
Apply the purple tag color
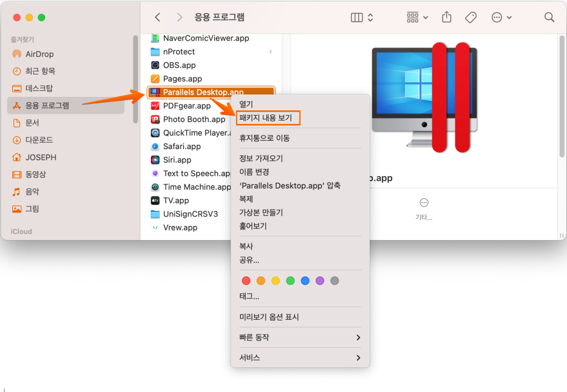[320, 281]
